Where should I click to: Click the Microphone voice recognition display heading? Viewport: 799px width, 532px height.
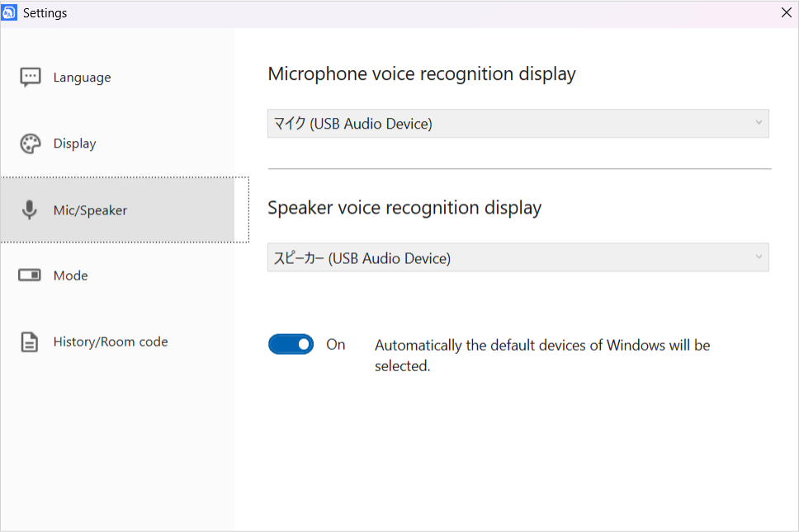click(422, 74)
